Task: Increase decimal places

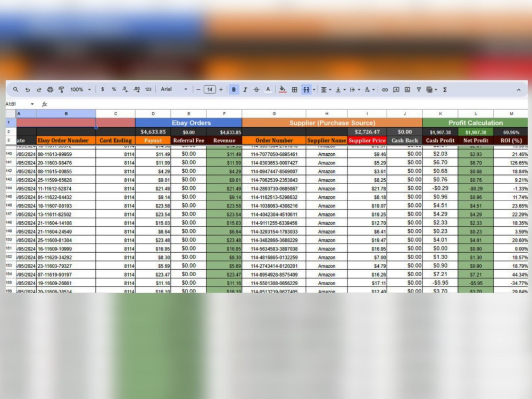Action: (x=137, y=89)
